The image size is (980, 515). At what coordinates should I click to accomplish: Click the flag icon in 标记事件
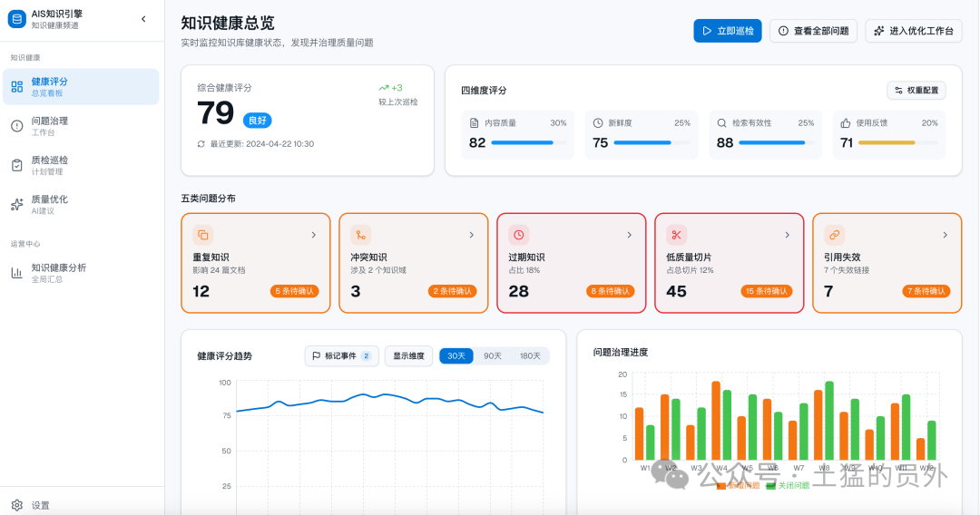click(317, 355)
